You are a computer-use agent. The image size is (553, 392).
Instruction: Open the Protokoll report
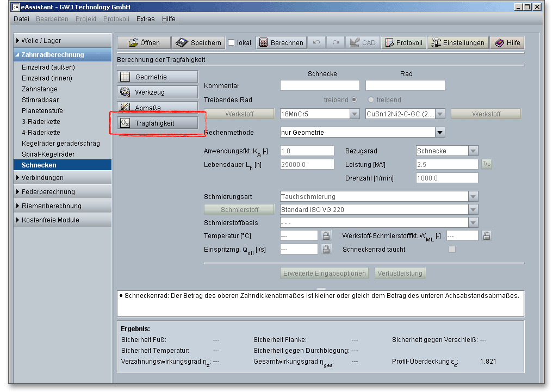403,43
